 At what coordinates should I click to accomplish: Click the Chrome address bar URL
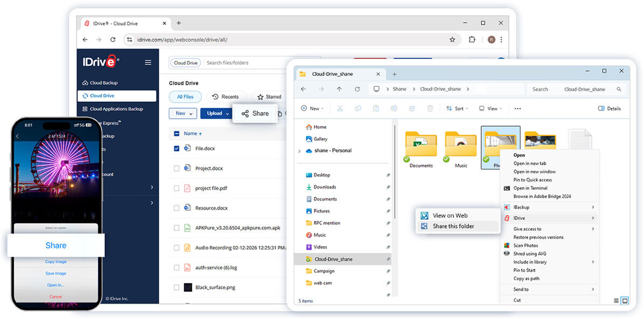(x=182, y=40)
